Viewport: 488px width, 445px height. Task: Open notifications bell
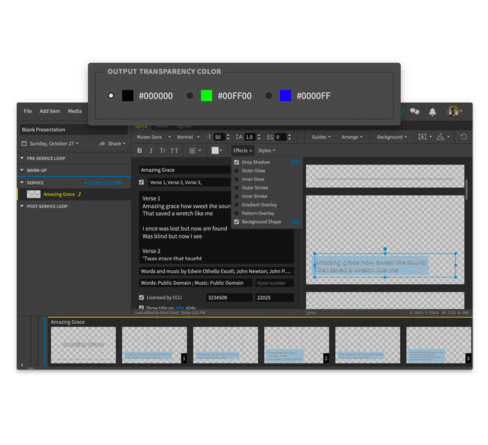click(x=432, y=112)
